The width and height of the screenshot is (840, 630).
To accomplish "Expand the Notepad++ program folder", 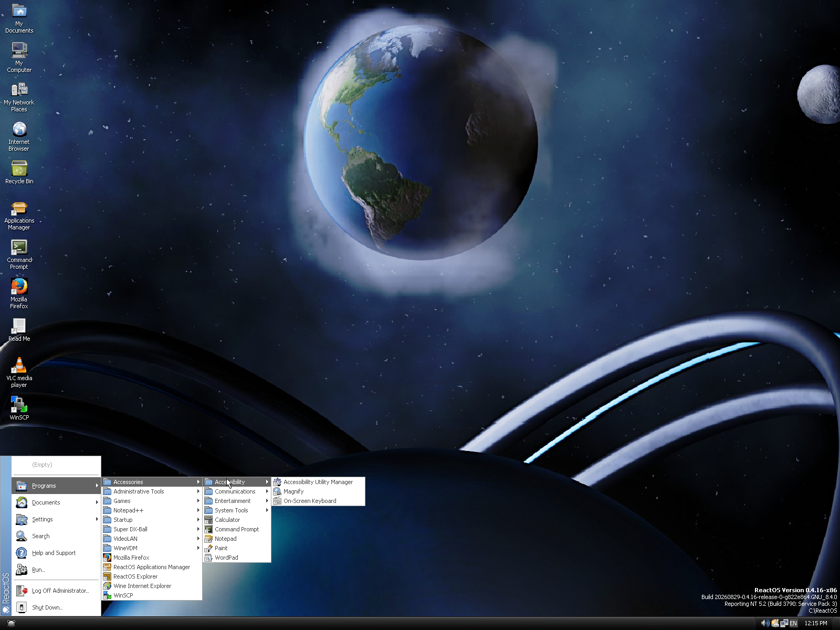I will [152, 510].
